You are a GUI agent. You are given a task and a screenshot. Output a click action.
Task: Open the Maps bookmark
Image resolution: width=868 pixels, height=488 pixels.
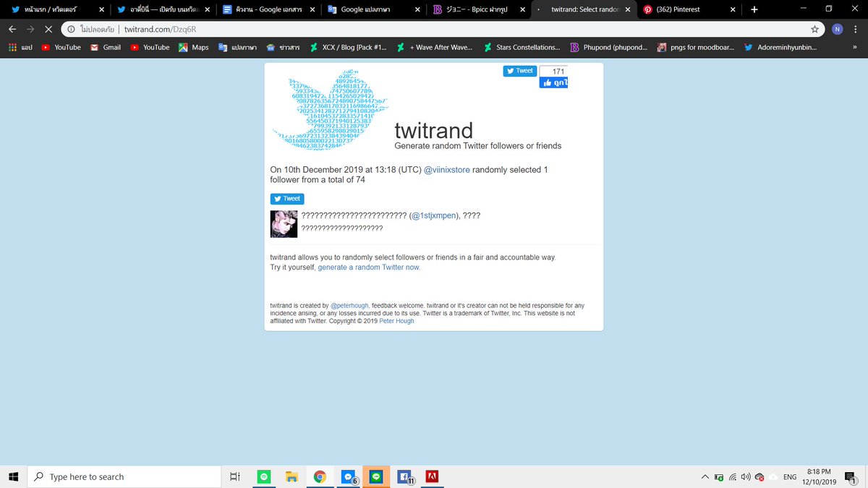(193, 47)
